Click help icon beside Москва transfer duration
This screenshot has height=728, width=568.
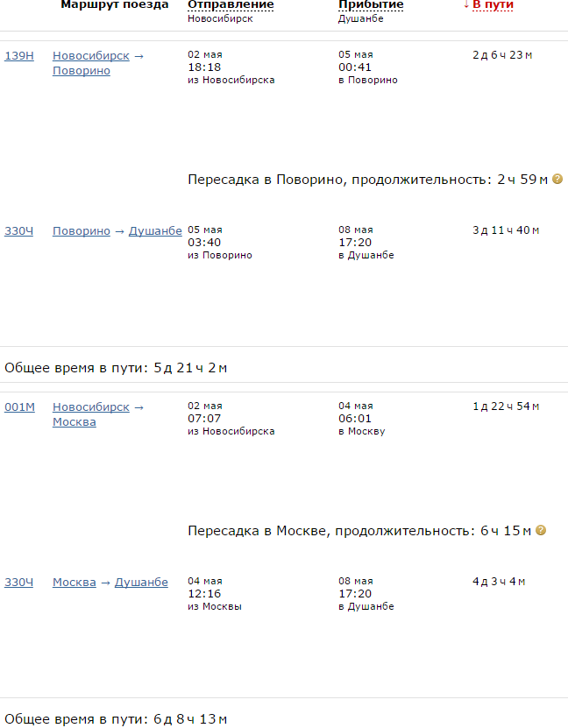[541, 531]
